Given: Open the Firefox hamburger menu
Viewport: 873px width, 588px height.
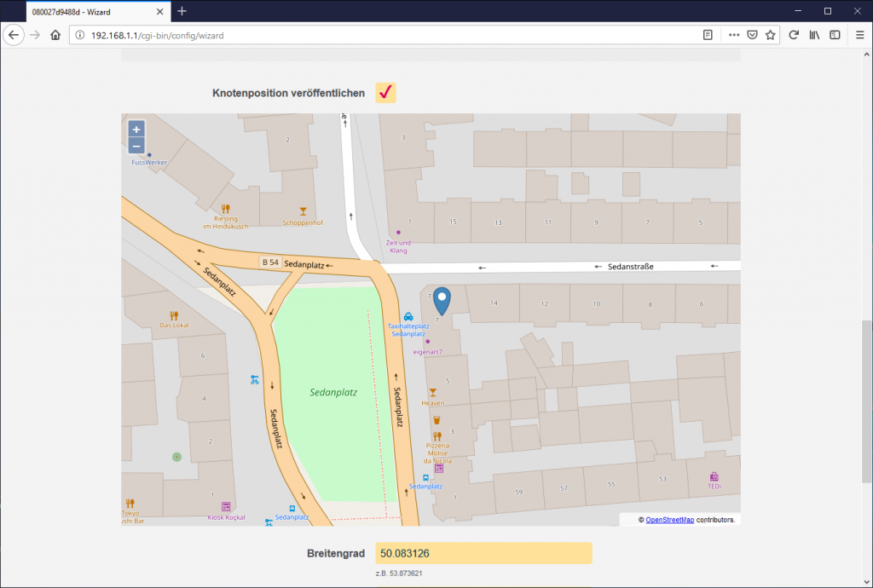Looking at the screenshot, I should point(859,35).
